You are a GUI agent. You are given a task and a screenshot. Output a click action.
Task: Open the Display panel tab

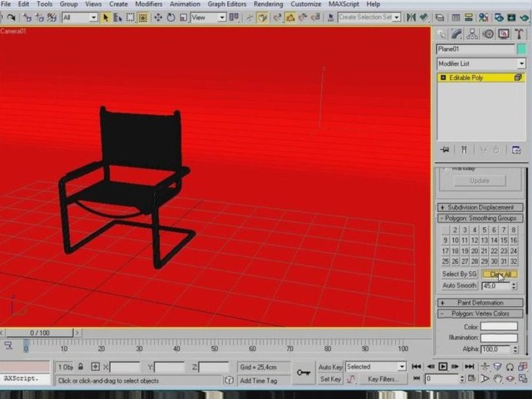click(504, 34)
